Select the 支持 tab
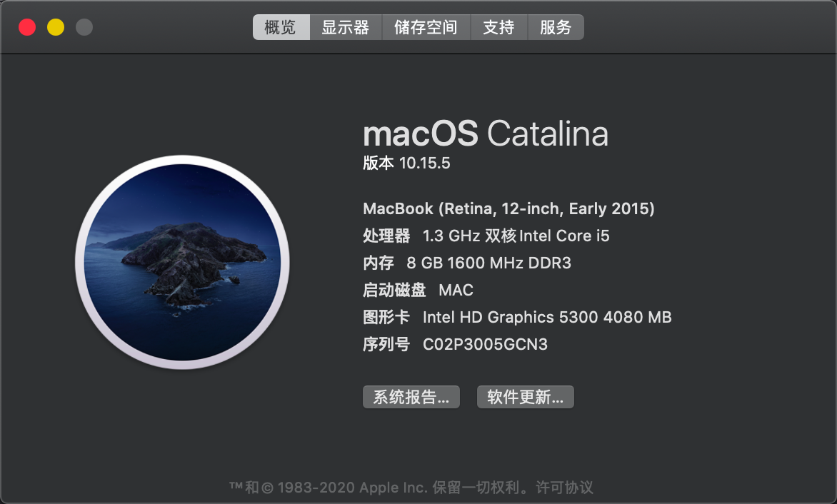Viewport: 837px width, 504px height. pos(498,27)
